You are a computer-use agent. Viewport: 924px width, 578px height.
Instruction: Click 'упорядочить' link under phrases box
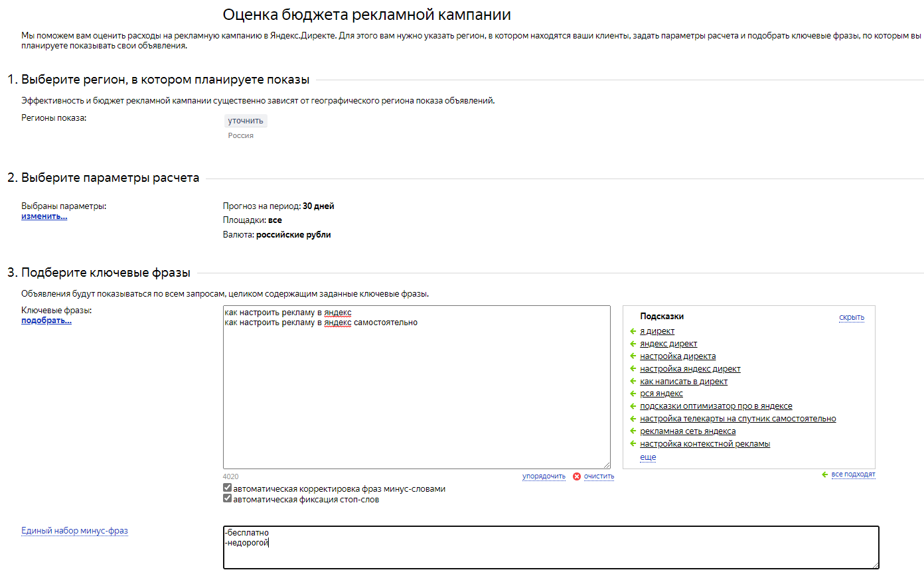[544, 476]
